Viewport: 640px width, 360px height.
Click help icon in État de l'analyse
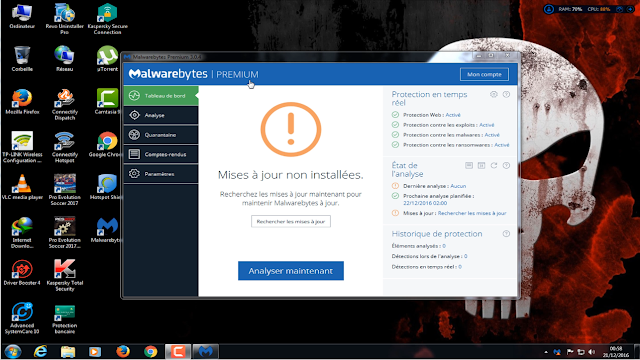[x=506, y=165]
